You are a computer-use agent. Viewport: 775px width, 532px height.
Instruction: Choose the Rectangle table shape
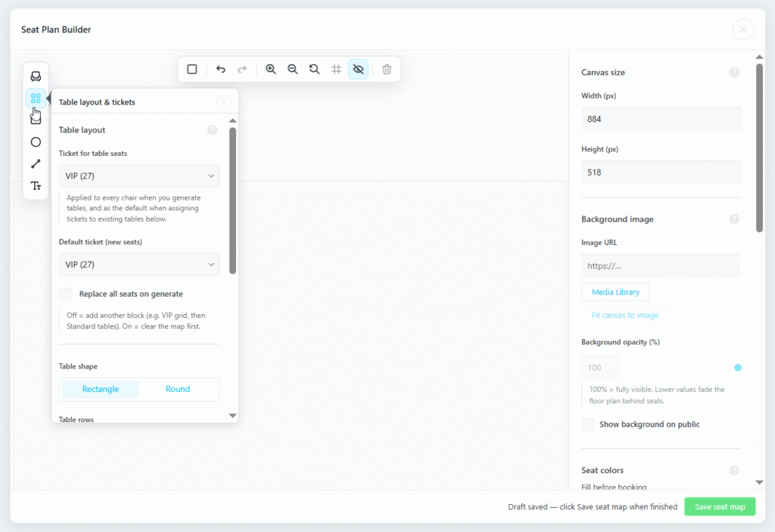[x=101, y=389]
